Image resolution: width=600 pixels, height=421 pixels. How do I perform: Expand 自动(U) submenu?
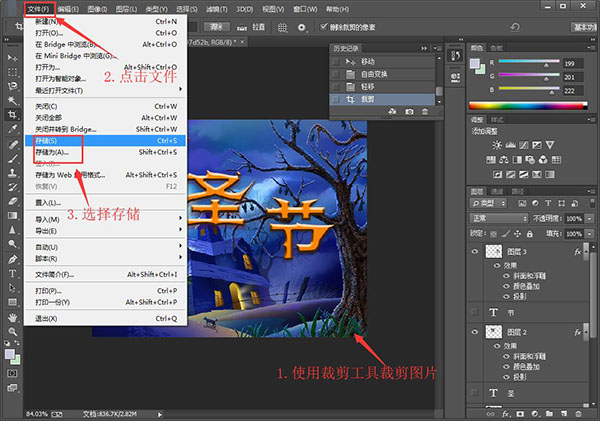[x=107, y=247]
